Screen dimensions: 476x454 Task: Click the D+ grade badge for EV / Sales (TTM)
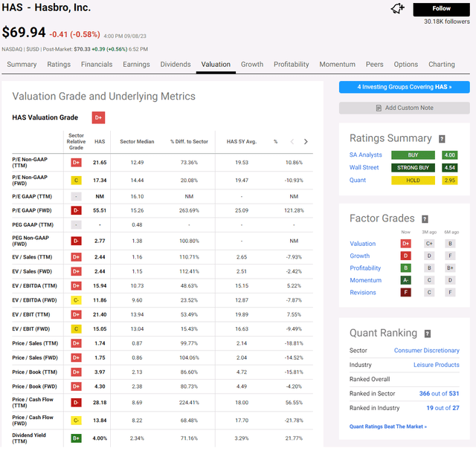(76, 257)
